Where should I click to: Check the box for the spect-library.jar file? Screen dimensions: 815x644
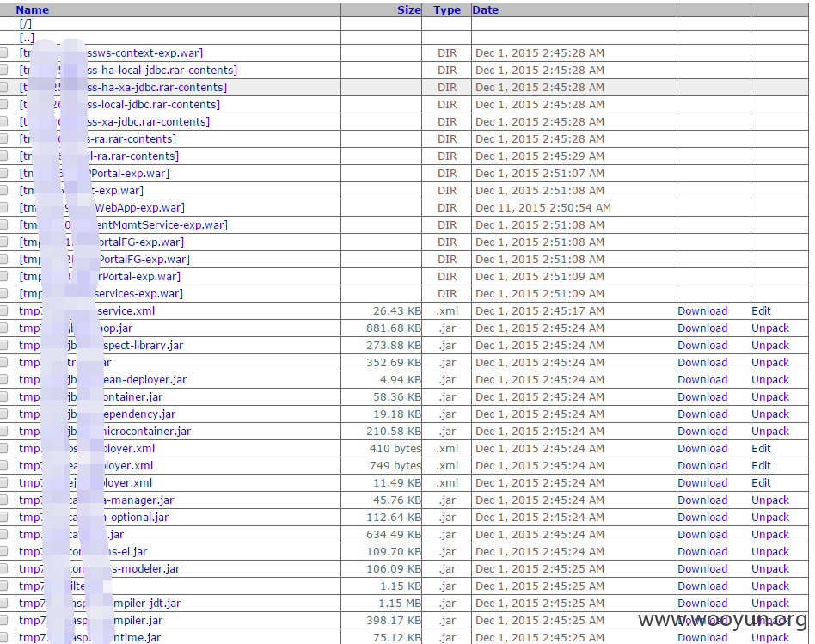click(x=3, y=345)
